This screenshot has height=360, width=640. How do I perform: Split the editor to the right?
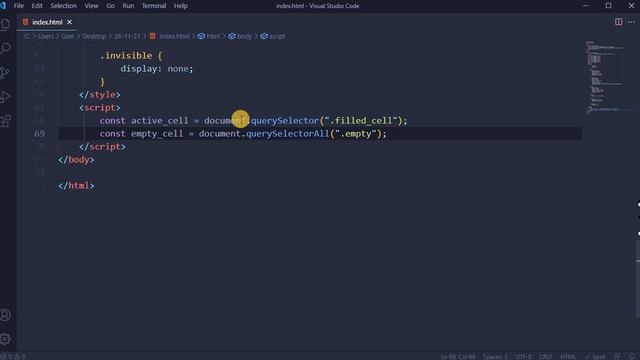(x=618, y=22)
